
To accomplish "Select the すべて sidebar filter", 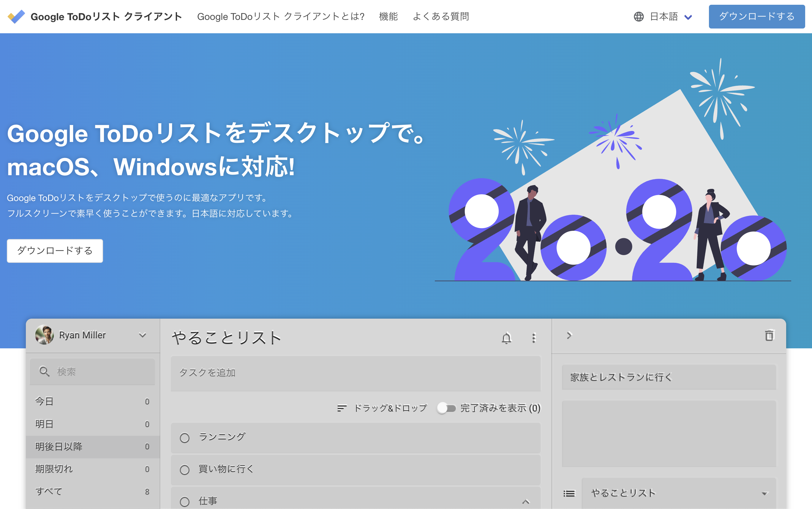I will [93, 491].
